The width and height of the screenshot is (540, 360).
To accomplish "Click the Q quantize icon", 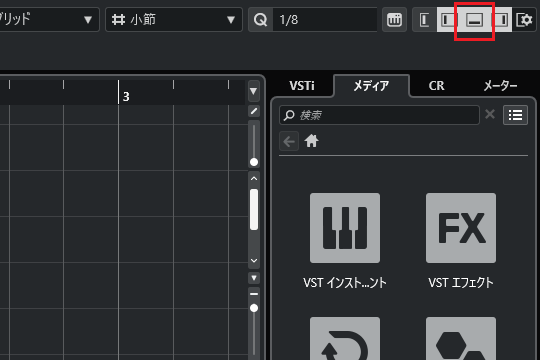I will click(x=260, y=20).
